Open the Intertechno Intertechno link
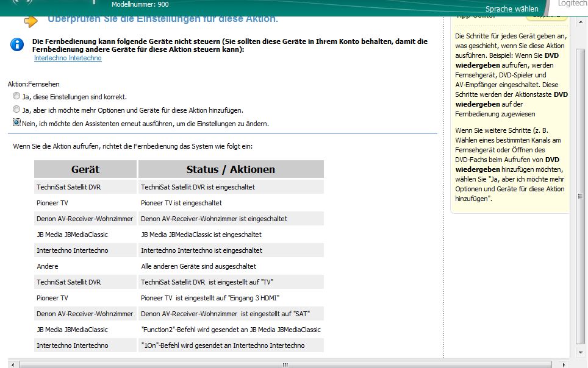This screenshot has width=588, height=368. click(68, 58)
